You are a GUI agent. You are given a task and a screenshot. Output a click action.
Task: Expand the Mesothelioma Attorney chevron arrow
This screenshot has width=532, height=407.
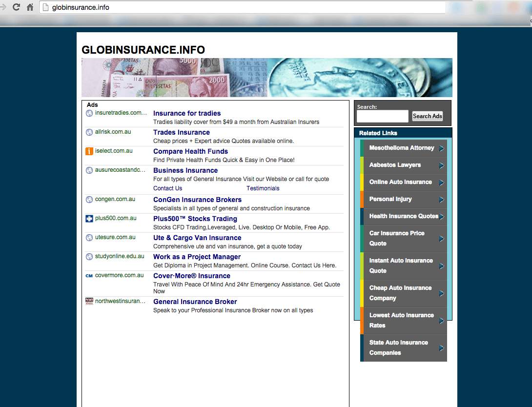(442, 148)
